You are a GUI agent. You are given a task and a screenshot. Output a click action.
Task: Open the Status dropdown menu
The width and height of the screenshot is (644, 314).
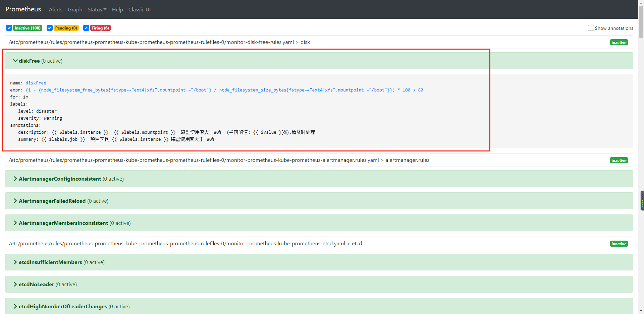click(x=97, y=10)
